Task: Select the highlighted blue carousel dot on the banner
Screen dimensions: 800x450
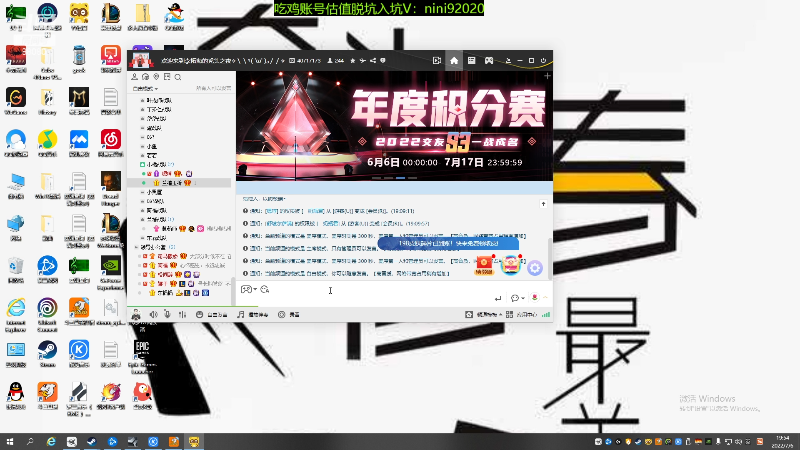Action: (401, 178)
